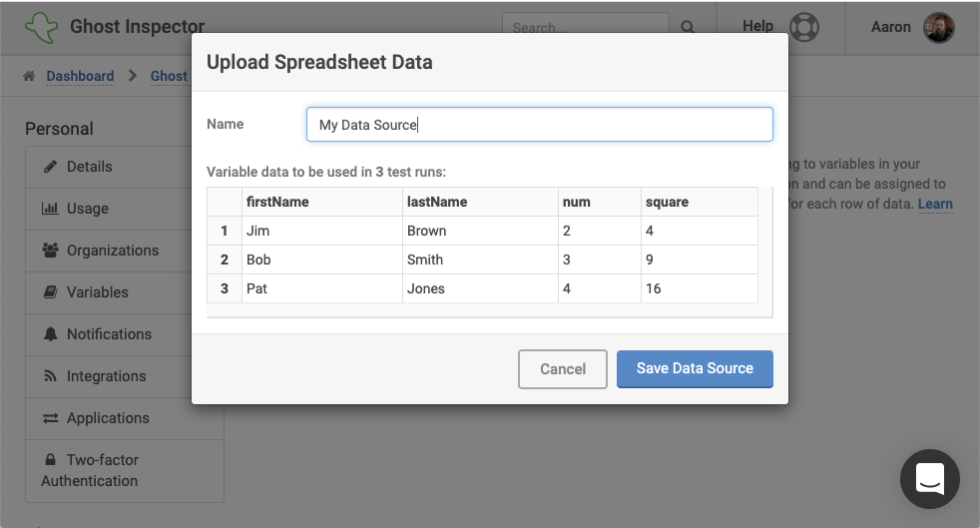Click the square column header
Screen dimensions: 980x528
click(700, 202)
